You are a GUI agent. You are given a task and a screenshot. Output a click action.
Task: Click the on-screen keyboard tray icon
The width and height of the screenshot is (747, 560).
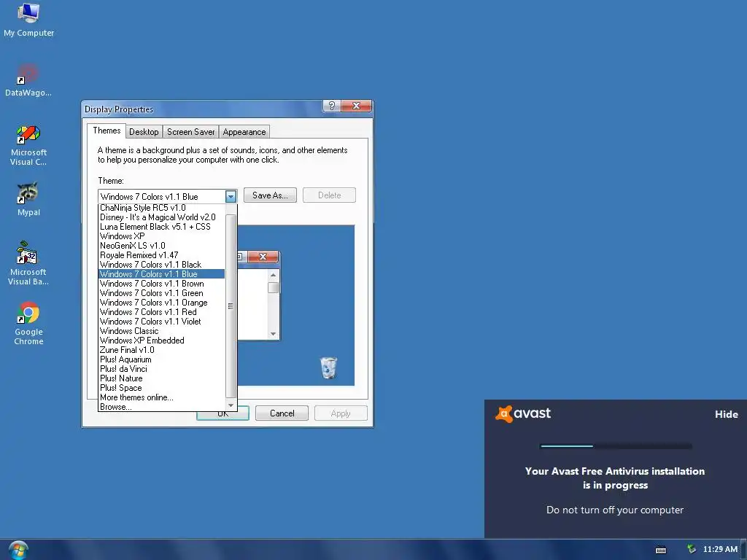coord(661,550)
